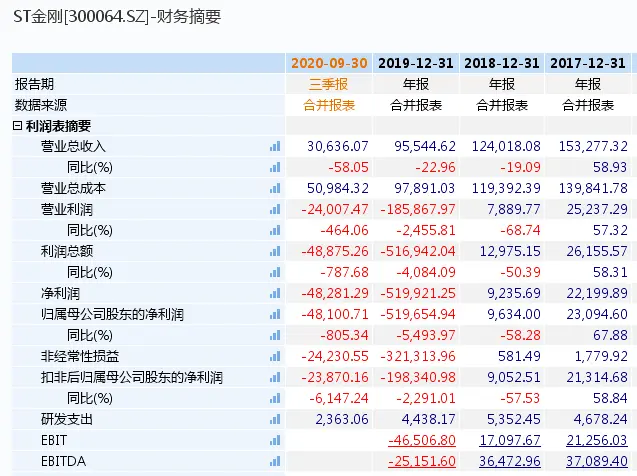
Task: Click the 非经常性损益 row label
Action: 80,357
